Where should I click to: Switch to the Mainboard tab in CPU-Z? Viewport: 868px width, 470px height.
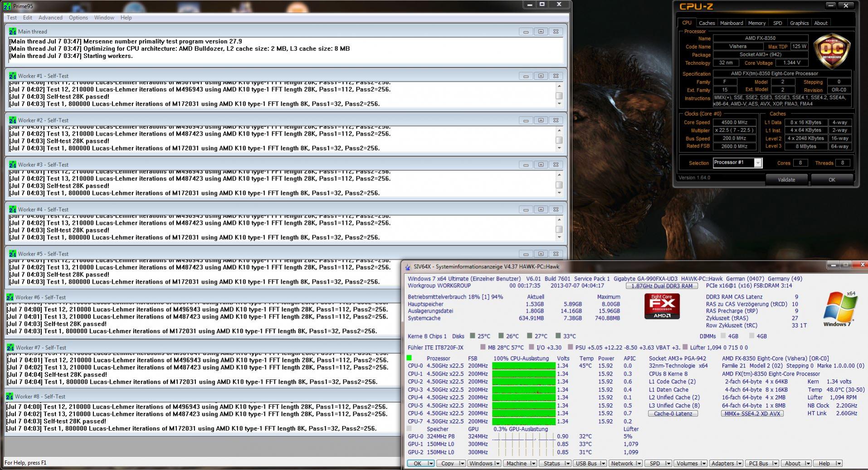click(731, 23)
